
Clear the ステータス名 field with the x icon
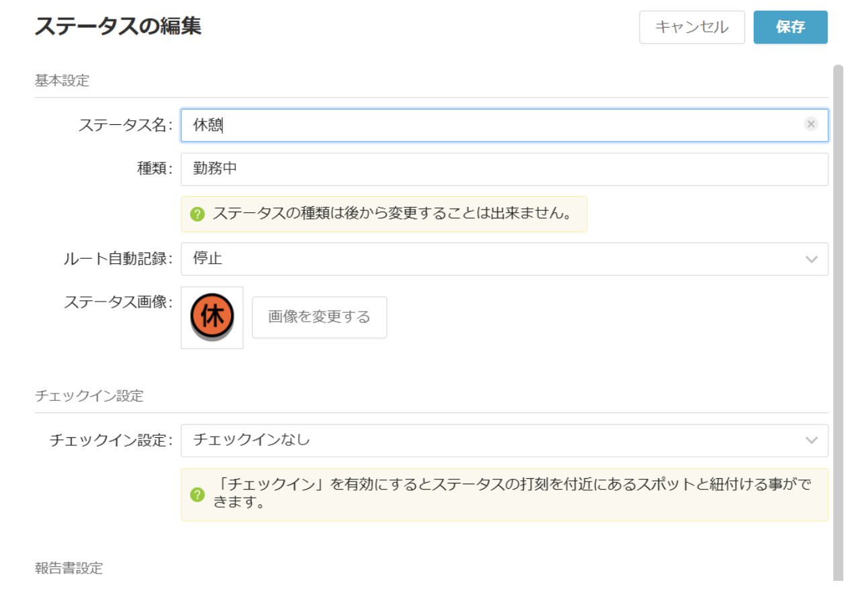[811, 124]
